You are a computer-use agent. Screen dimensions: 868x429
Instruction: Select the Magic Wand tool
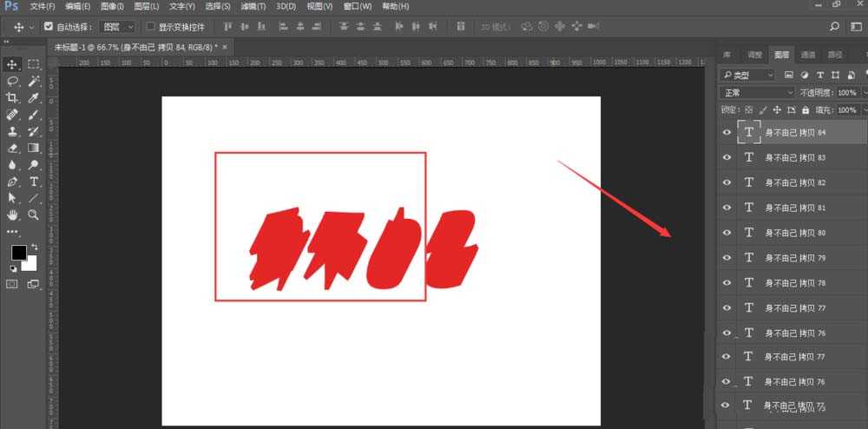[x=34, y=81]
